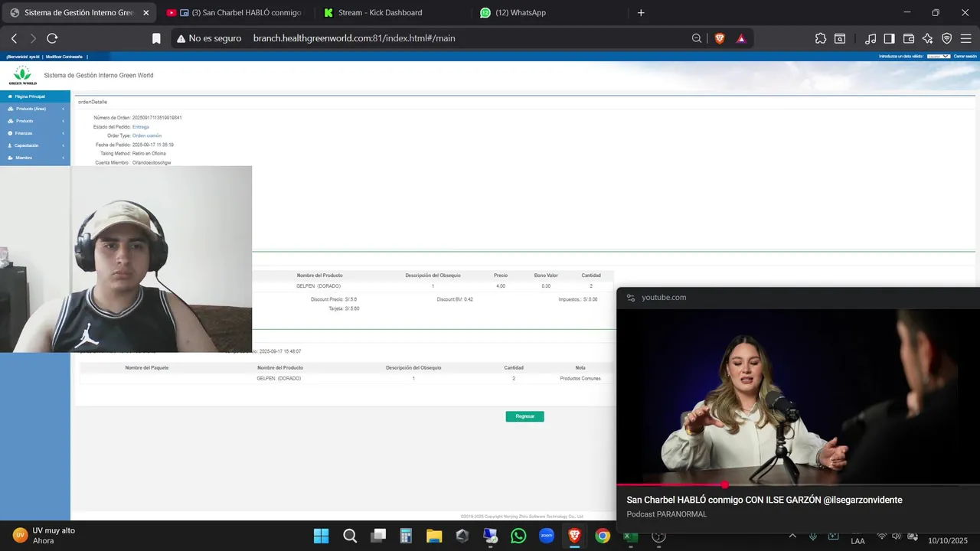
Task: Expand Producto (Área) sidebar menu
Action: [35, 109]
